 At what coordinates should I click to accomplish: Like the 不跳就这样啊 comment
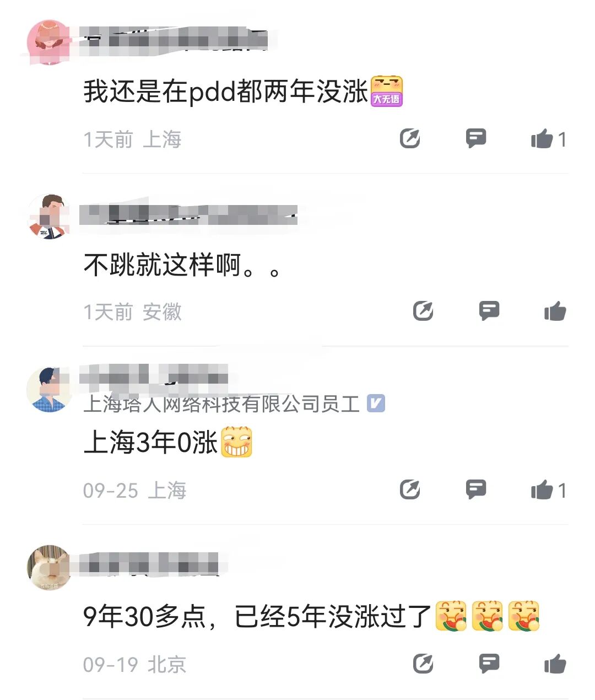pyautogui.click(x=555, y=311)
